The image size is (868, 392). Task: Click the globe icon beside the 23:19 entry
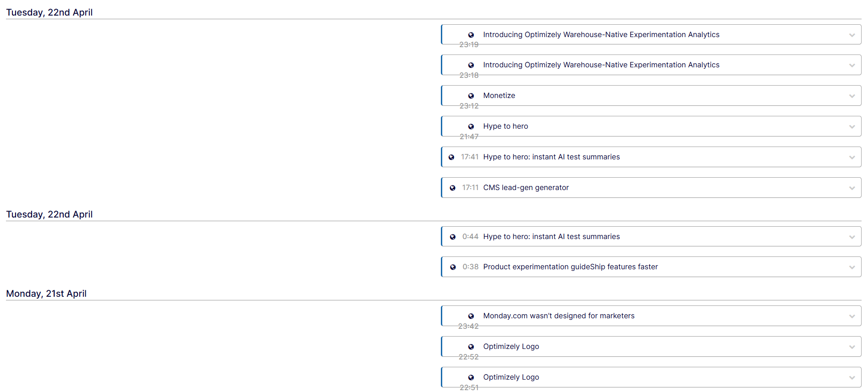(x=471, y=35)
